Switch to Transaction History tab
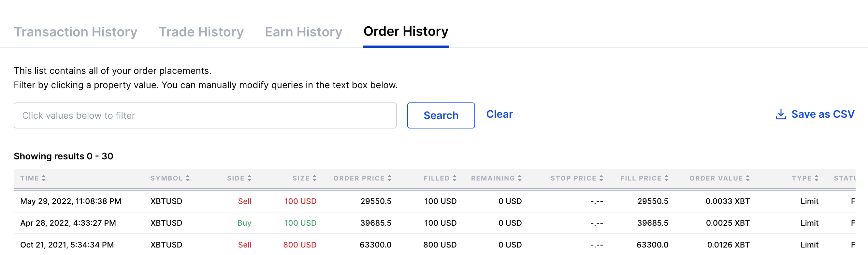The height and width of the screenshot is (255, 868). click(x=76, y=32)
